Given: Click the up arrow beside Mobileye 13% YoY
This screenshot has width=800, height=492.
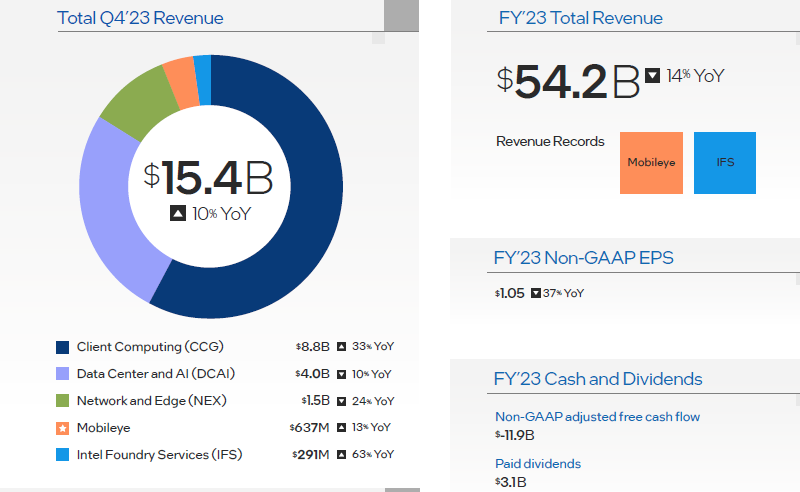Looking at the screenshot, I should 341,428.
